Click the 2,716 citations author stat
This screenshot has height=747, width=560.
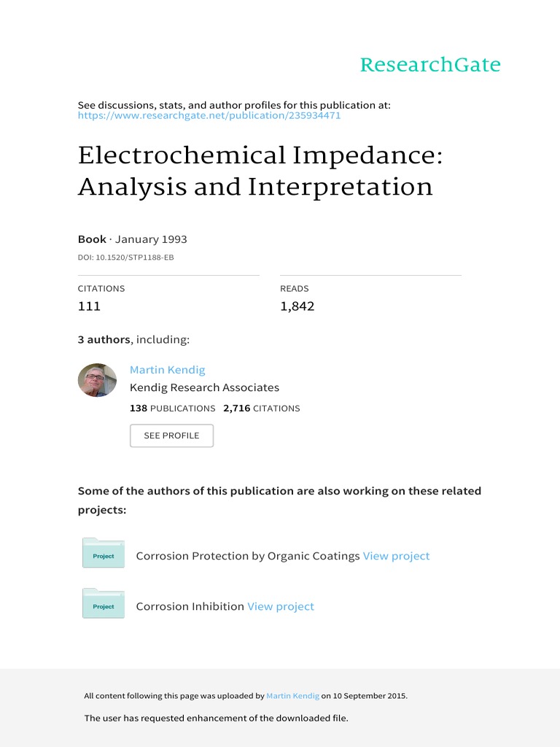coord(261,409)
